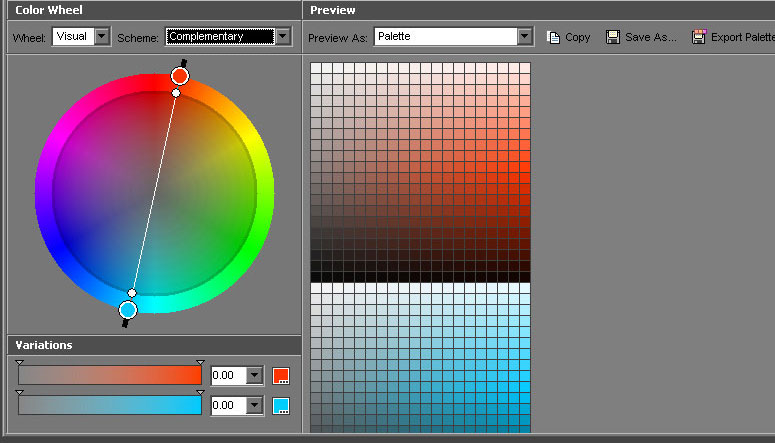775x443 pixels.
Task: Click the red variation 0.00 value field
Action: 229,375
